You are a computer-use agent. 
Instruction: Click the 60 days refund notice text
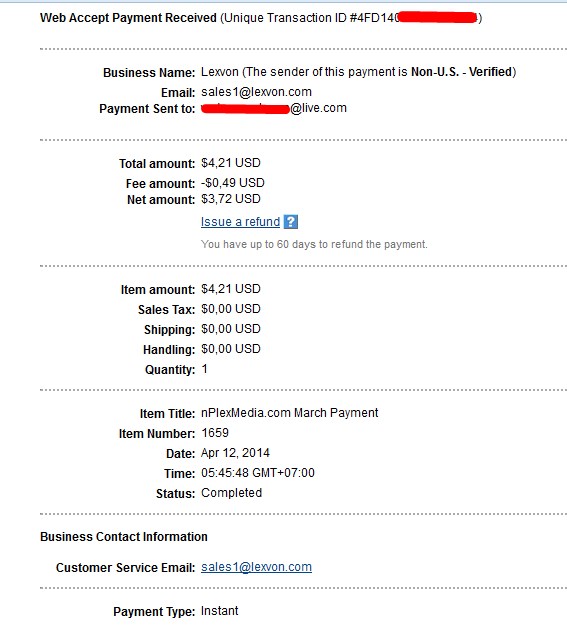(314, 244)
